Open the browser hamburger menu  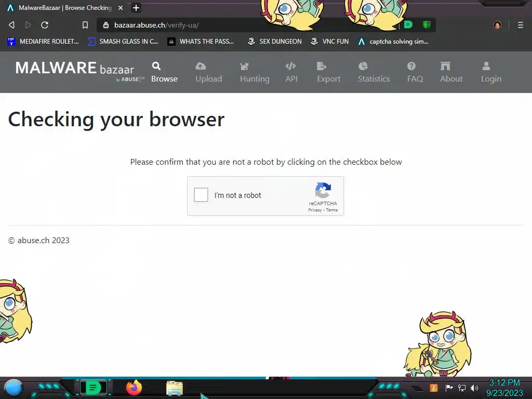pos(520,25)
